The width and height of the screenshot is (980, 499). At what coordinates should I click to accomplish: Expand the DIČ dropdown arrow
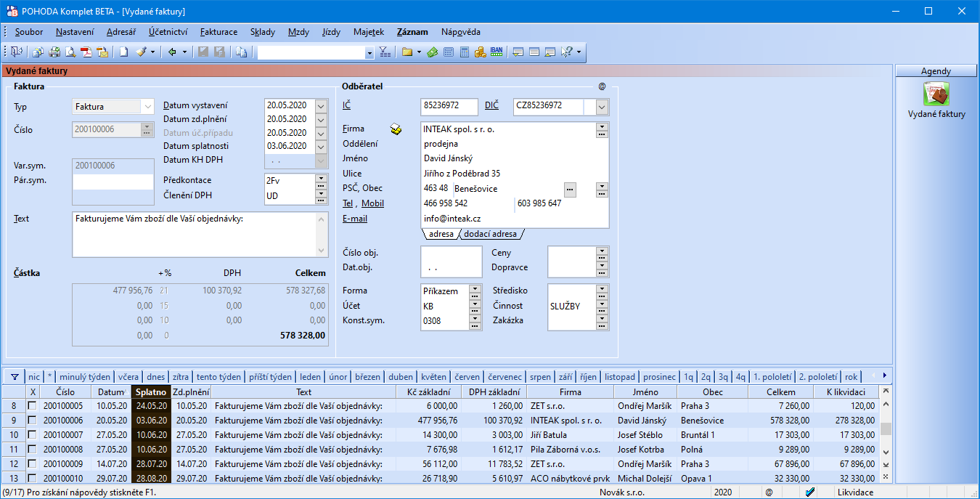(x=603, y=107)
